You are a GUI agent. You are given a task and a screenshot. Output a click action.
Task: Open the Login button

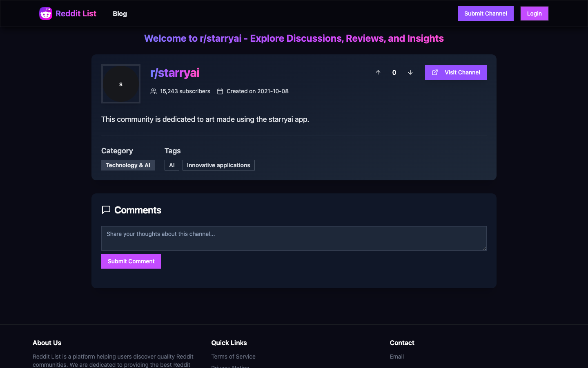[534, 13]
